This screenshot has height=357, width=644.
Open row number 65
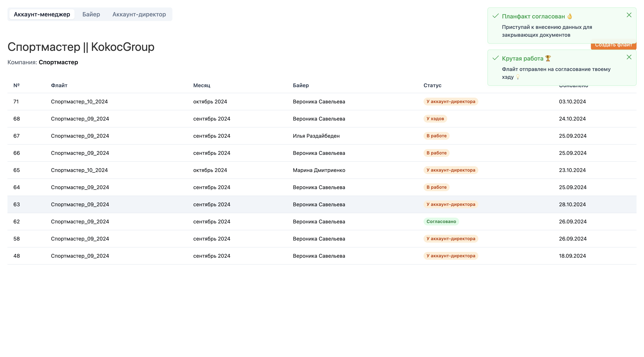click(322, 170)
